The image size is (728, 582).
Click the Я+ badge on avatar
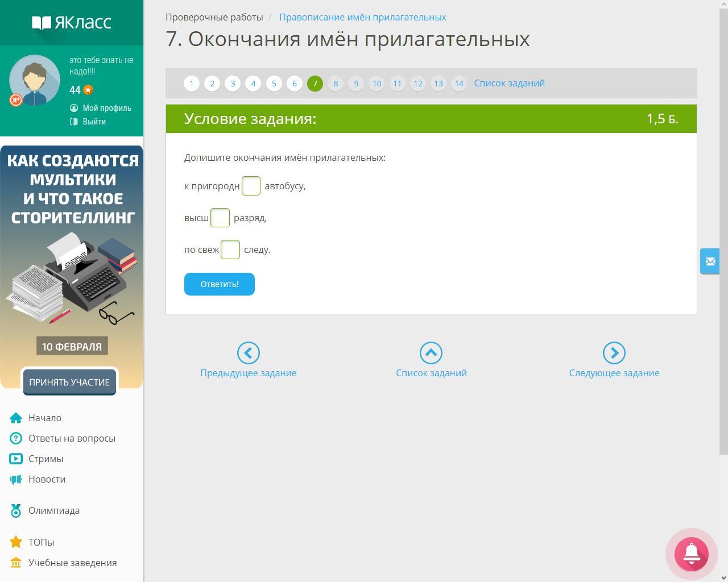pos(16,100)
